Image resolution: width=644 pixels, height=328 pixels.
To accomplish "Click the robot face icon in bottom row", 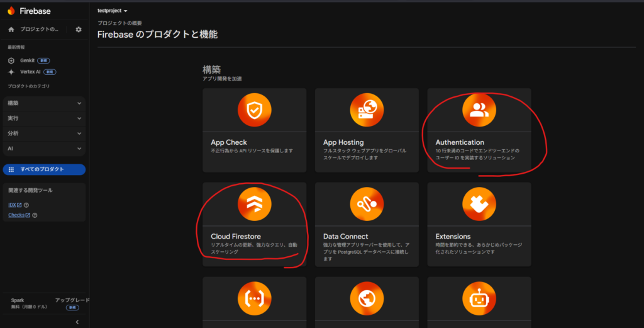I will coord(479,298).
